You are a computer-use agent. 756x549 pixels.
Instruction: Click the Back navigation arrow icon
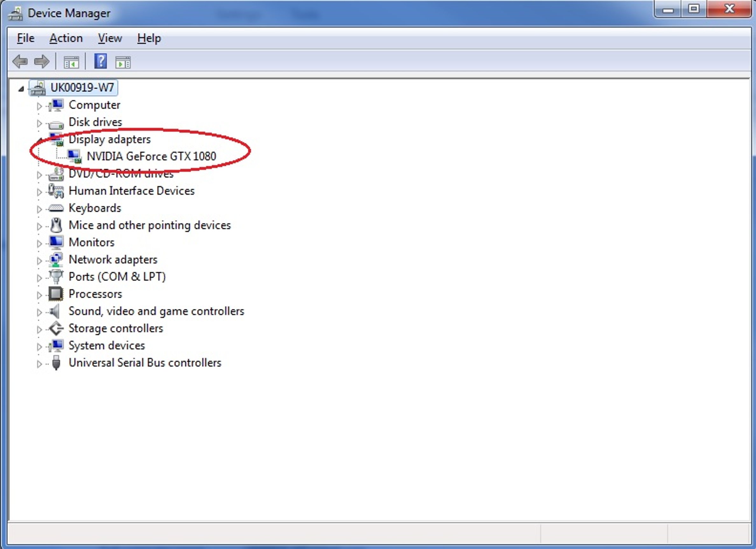(21, 61)
